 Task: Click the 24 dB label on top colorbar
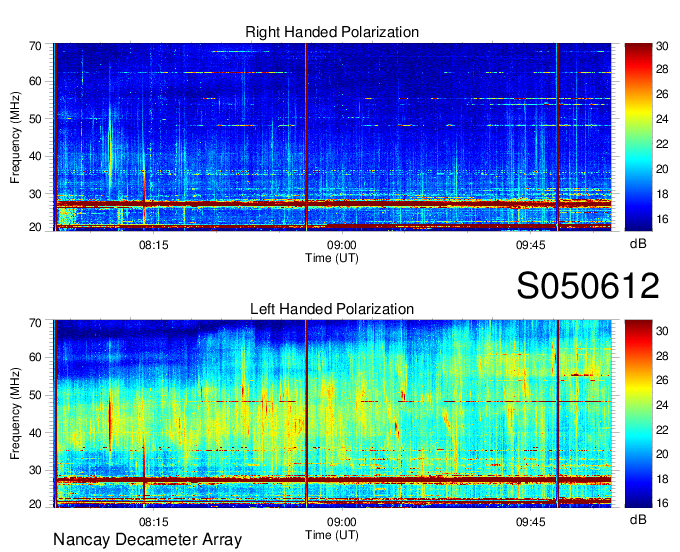coord(662,119)
